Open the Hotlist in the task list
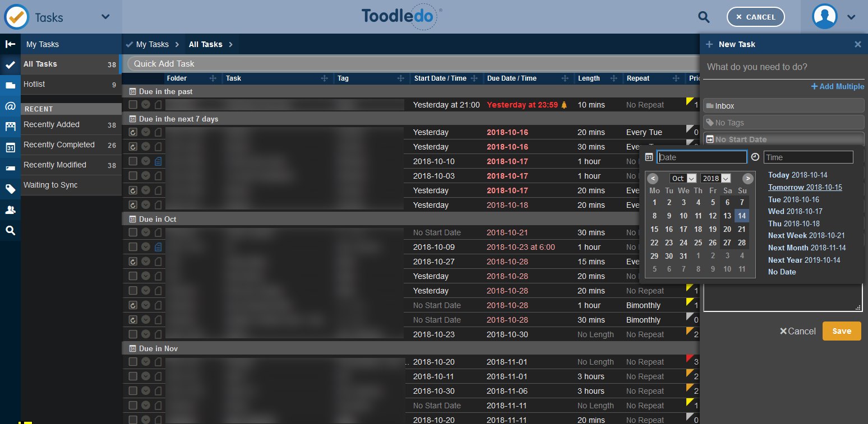The height and width of the screenshot is (424, 868). (x=35, y=84)
